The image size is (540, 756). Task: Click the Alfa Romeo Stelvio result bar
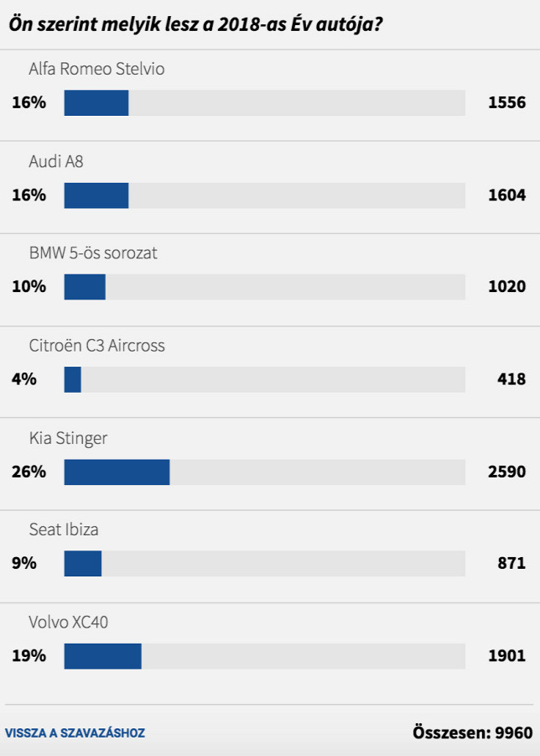coord(264,102)
